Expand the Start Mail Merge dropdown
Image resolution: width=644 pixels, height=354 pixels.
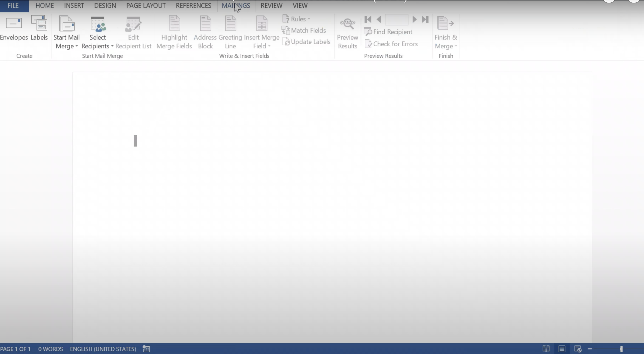(x=66, y=42)
